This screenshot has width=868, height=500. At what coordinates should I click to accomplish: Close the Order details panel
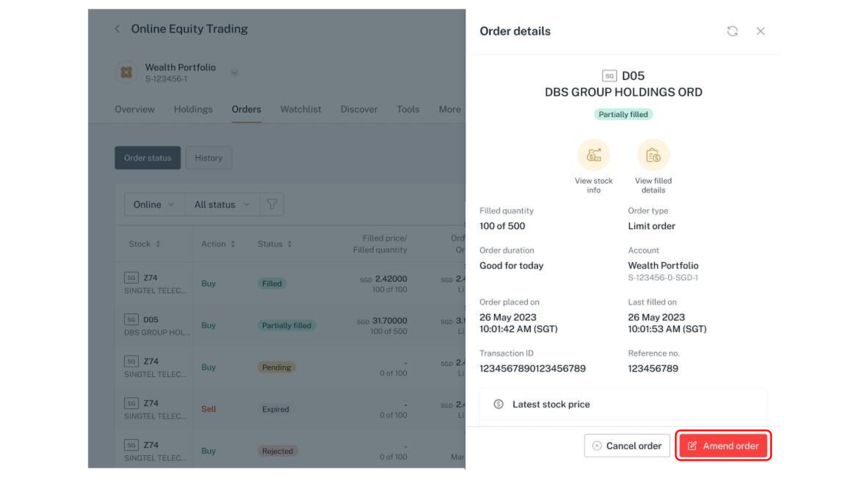[760, 31]
